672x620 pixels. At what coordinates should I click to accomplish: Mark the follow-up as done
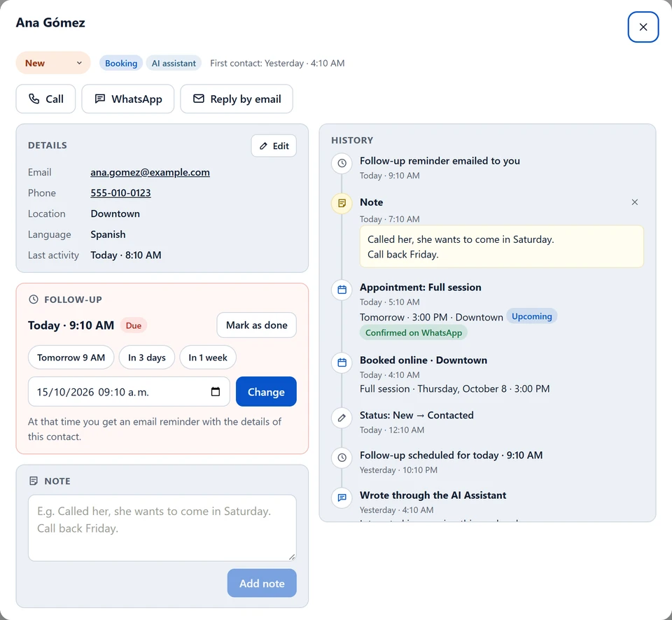pyautogui.click(x=256, y=325)
